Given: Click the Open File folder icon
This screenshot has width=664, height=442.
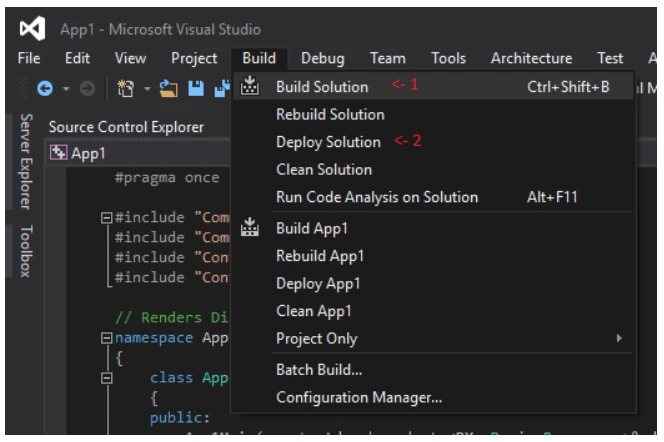Looking at the screenshot, I should click(168, 88).
